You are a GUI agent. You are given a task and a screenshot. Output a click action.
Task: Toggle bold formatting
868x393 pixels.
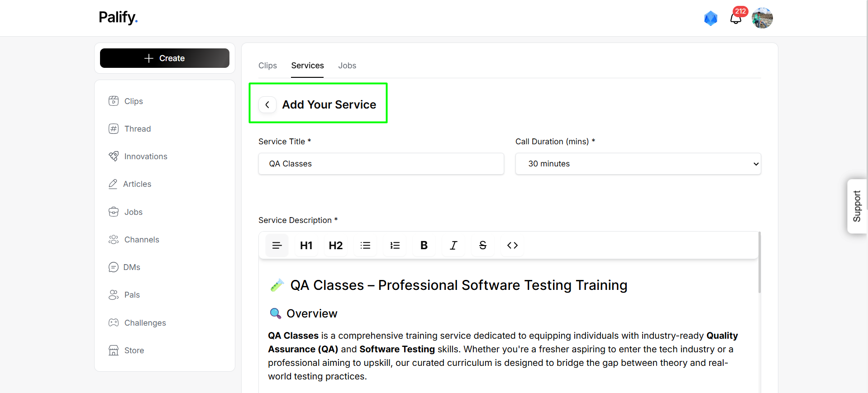[424, 246]
